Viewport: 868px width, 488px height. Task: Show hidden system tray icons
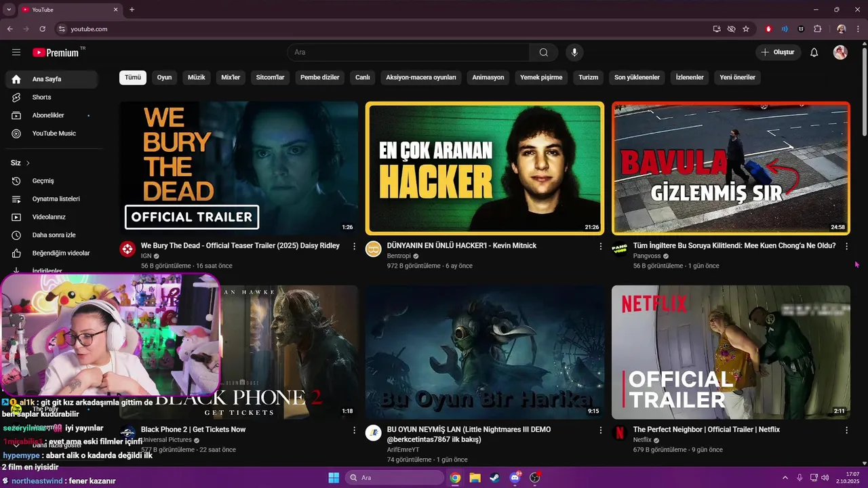pos(785,478)
